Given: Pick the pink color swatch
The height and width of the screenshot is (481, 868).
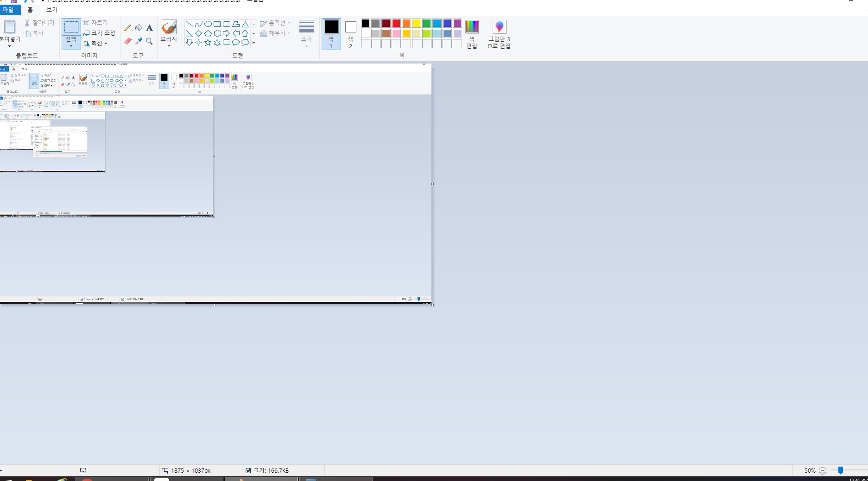Looking at the screenshot, I should [396, 33].
